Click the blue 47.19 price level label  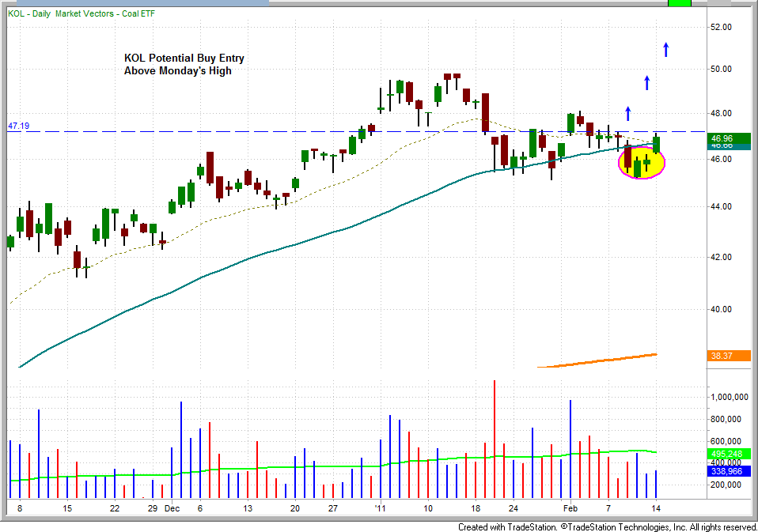pyautogui.click(x=18, y=126)
